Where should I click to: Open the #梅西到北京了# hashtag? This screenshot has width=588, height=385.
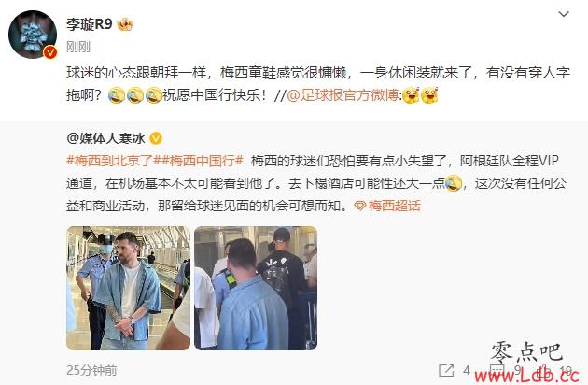pyautogui.click(x=110, y=161)
